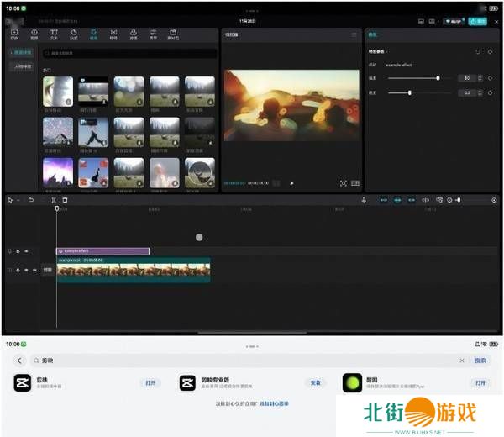
Task: Select the 人物特效 category in left sidebar
Action: click(x=23, y=66)
